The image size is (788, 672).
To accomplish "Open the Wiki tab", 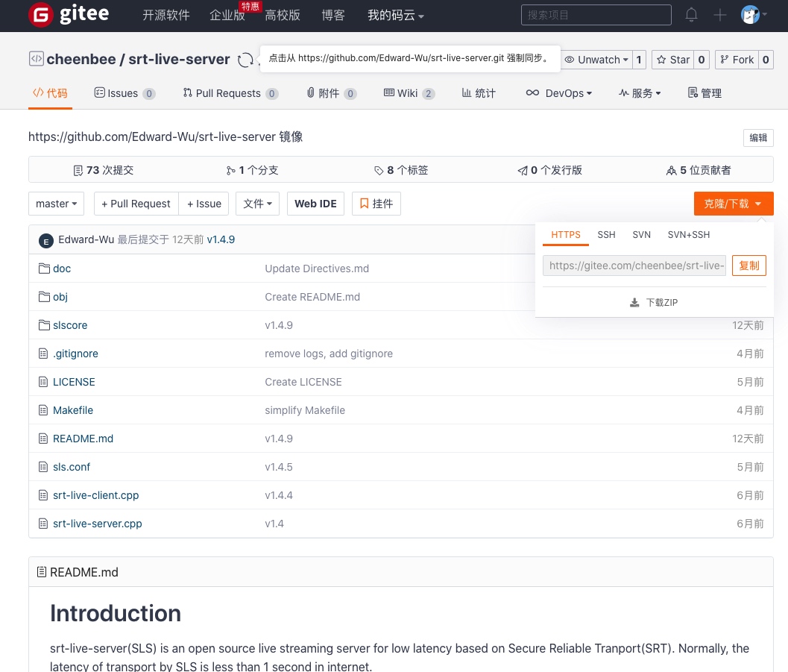I will click(x=409, y=93).
